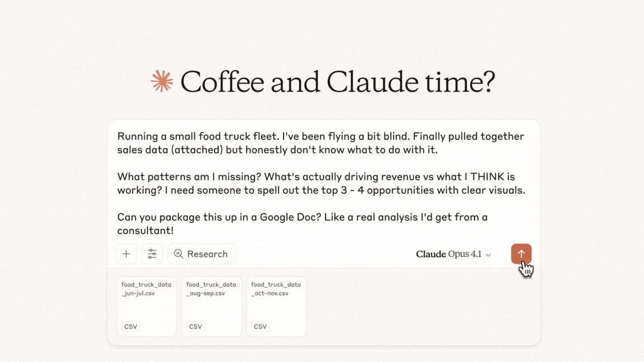Click the Claude wordmark label
The width and height of the screenshot is (644, 362).
tap(430, 254)
